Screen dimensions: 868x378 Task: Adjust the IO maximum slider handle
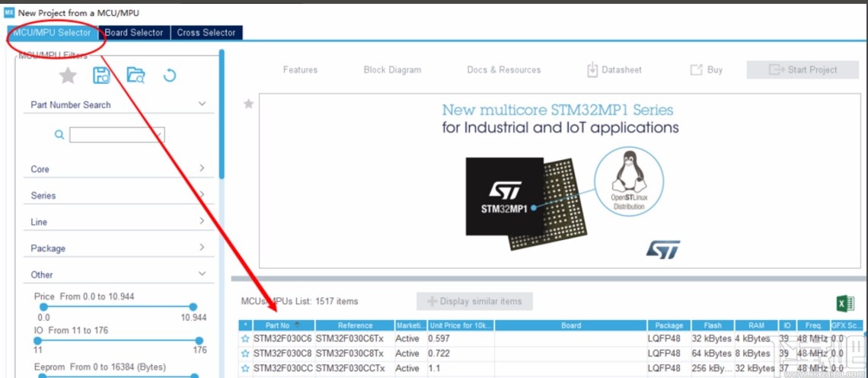point(199,341)
